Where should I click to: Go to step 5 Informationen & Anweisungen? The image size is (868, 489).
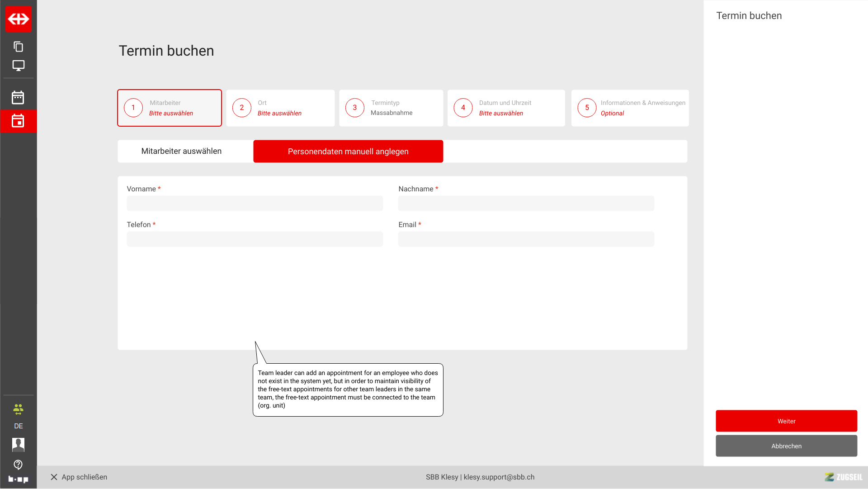click(x=630, y=108)
